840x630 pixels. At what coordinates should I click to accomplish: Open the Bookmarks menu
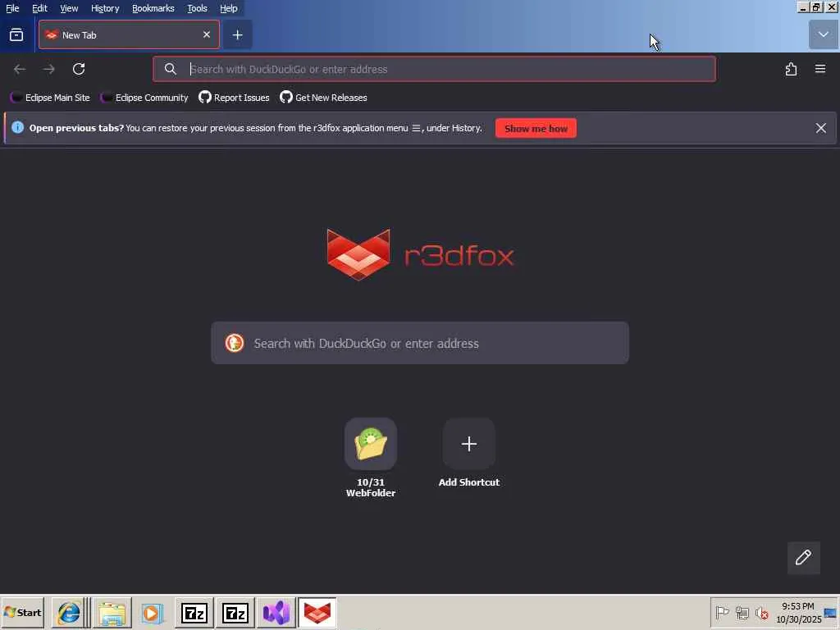153,8
